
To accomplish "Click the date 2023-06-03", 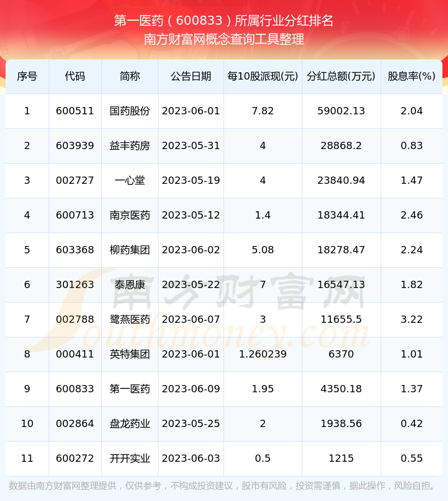I will 191,459.
